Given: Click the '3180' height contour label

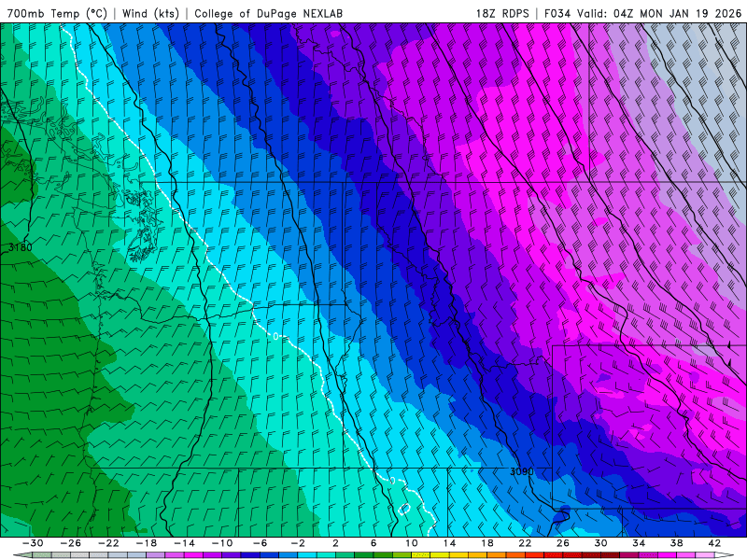Looking at the screenshot, I should [x=21, y=247].
